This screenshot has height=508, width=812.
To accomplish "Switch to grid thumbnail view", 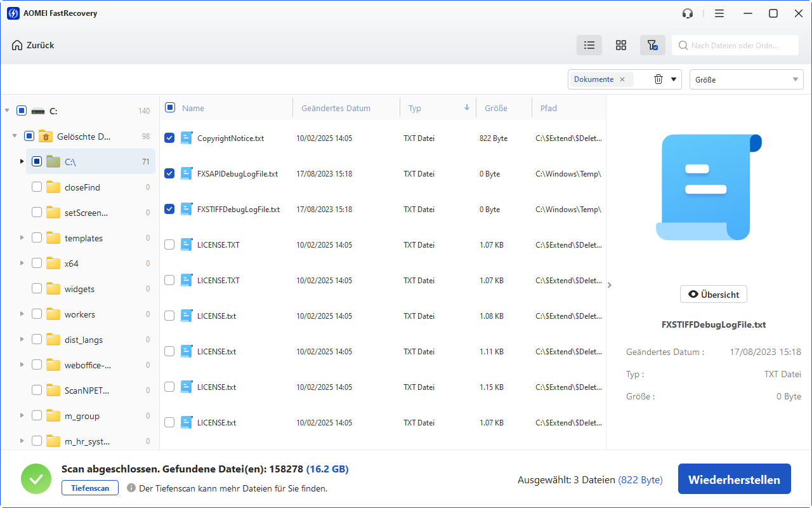I will pos(621,45).
